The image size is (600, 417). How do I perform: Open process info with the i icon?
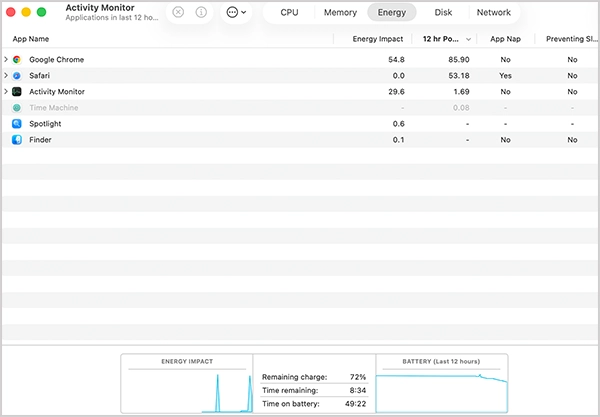coord(201,13)
